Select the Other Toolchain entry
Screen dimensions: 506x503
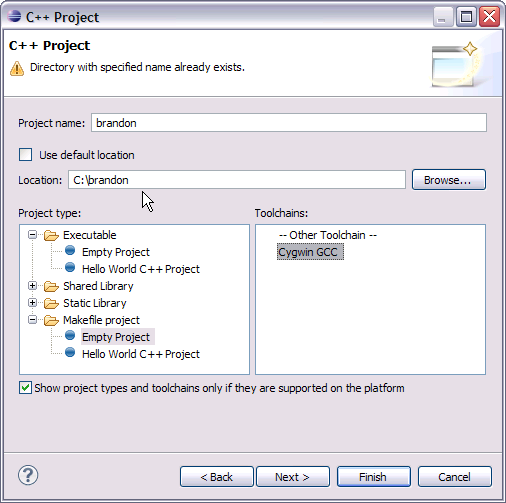(328, 235)
